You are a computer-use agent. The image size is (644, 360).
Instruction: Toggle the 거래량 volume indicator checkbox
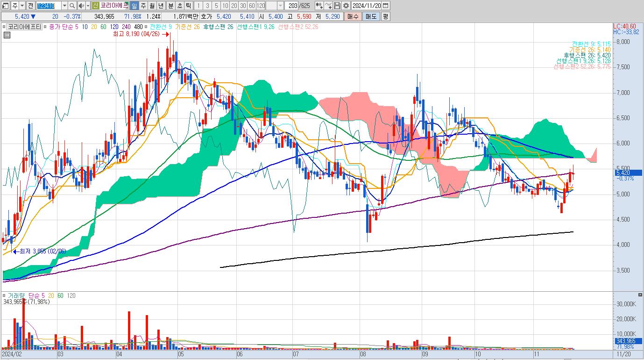(4, 295)
